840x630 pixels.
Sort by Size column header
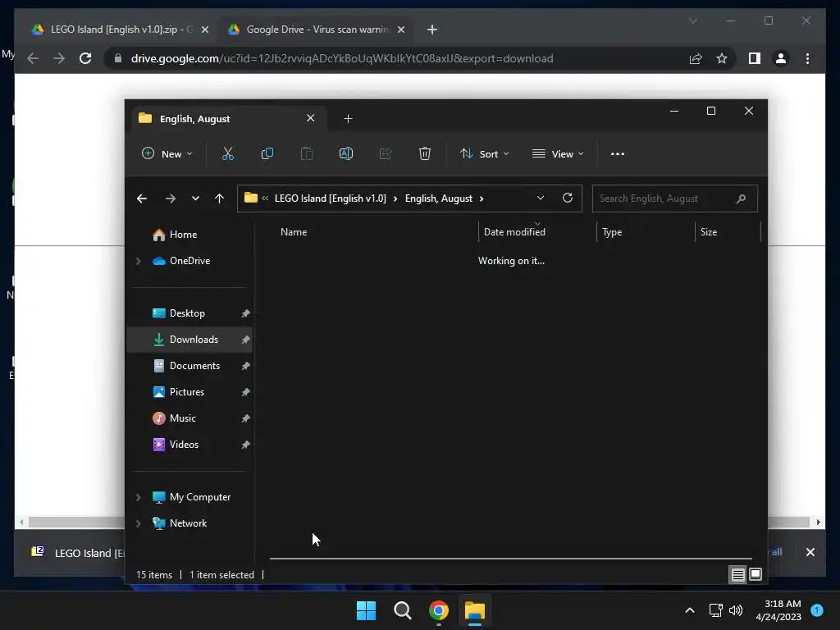coord(708,232)
